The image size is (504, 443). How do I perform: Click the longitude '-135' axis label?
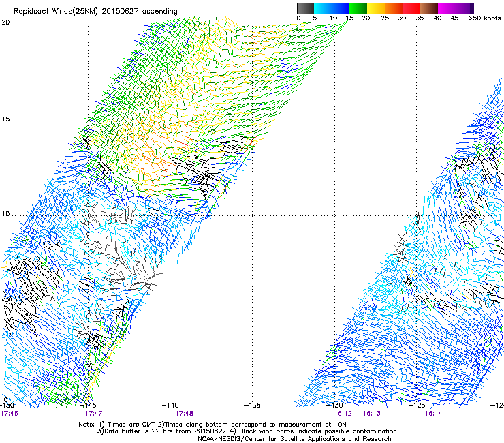click(252, 405)
